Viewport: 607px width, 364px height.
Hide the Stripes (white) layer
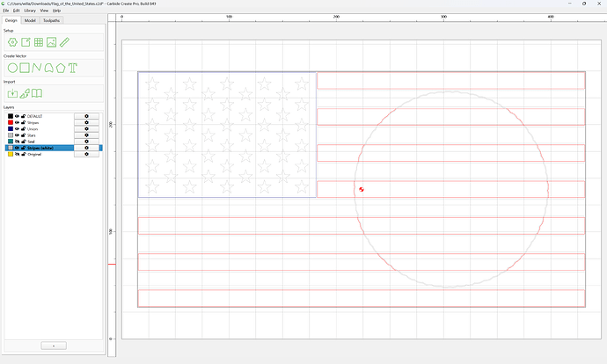pyautogui.click(x=17, y=148)
